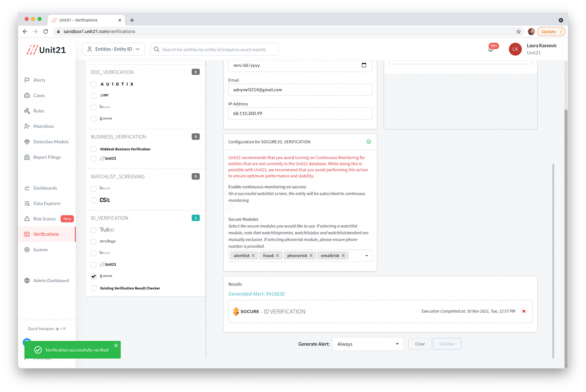Check the Trulioo ID verification checkbox
The height and width of the screenshot is (392, 586).
click(93, 230)
